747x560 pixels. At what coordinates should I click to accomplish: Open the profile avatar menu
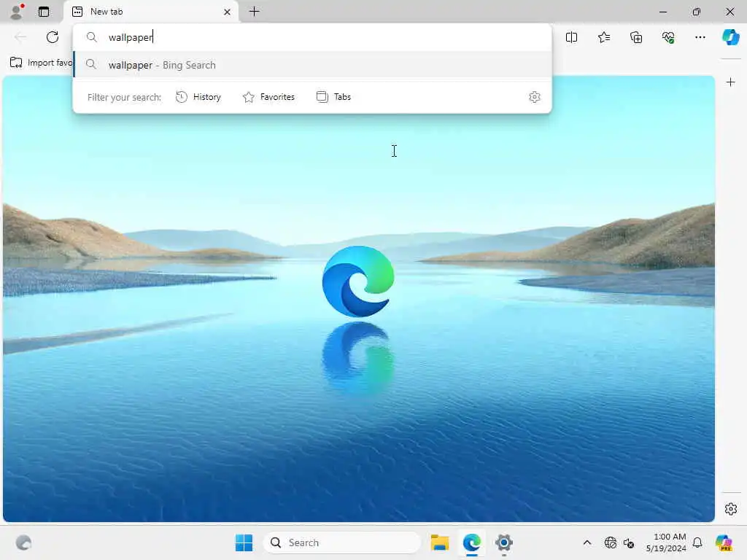[x=16, y=12]
